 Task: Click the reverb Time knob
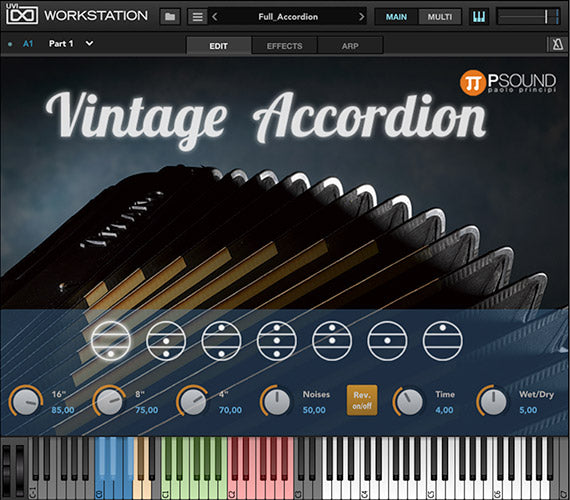(x=409, y=401)
